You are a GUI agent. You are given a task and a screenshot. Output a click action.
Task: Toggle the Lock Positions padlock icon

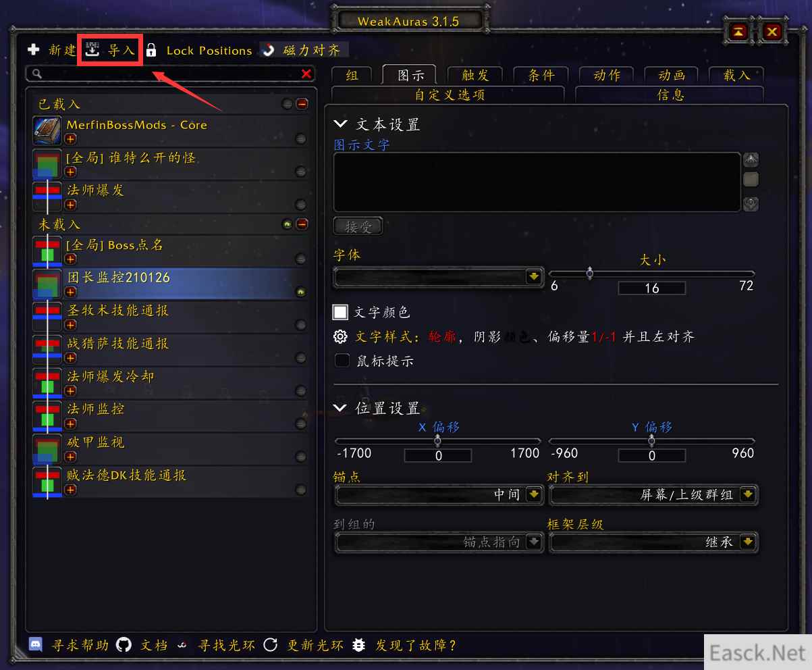point(151,50)
